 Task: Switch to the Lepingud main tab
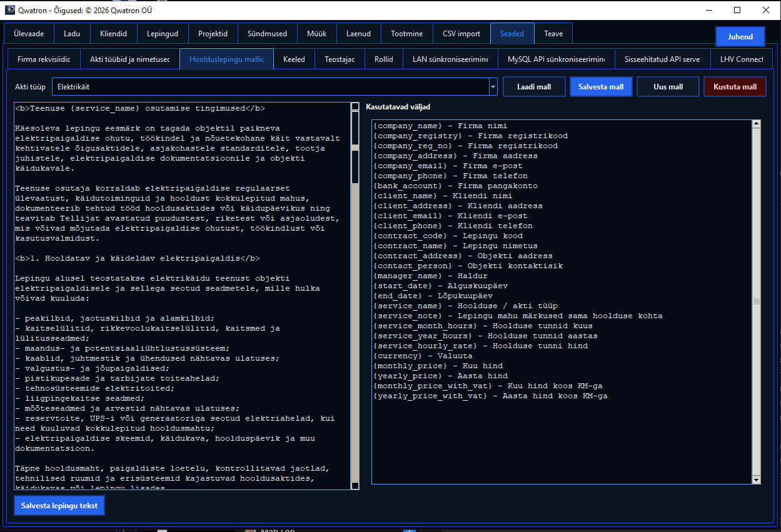tap(163, 34)
